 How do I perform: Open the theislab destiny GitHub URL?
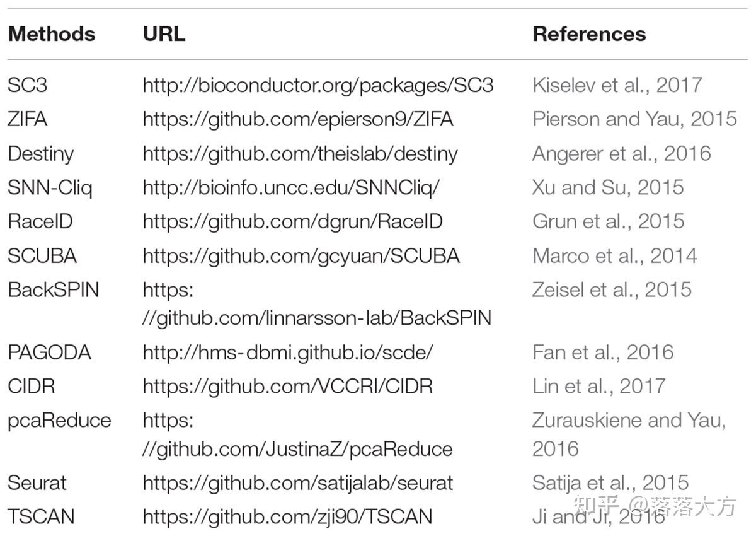300,153
